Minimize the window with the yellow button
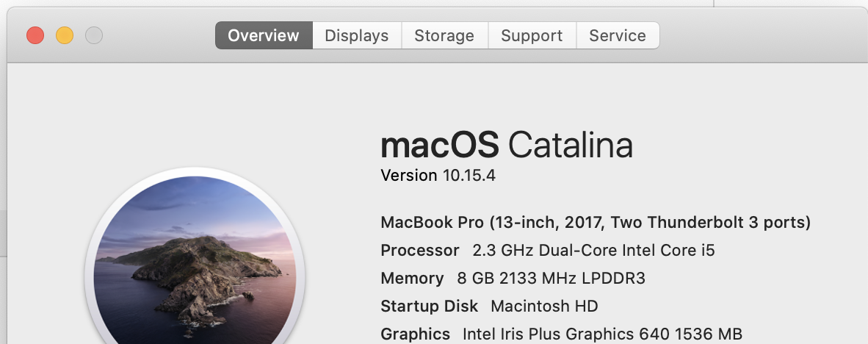 (65, 35)
